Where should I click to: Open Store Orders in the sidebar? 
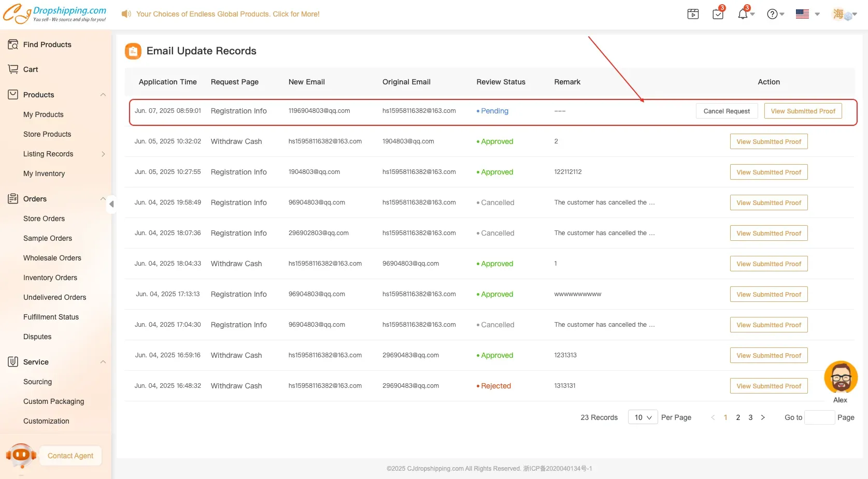point(44,219)
